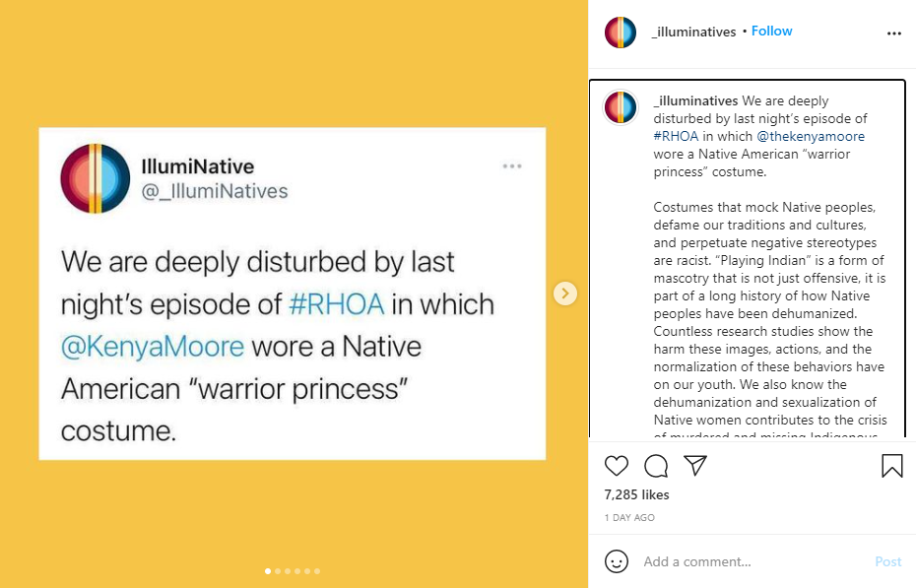Follow the _illuminatives account
The width and height of the screenshot is (916, 588).
coord(771,31)
